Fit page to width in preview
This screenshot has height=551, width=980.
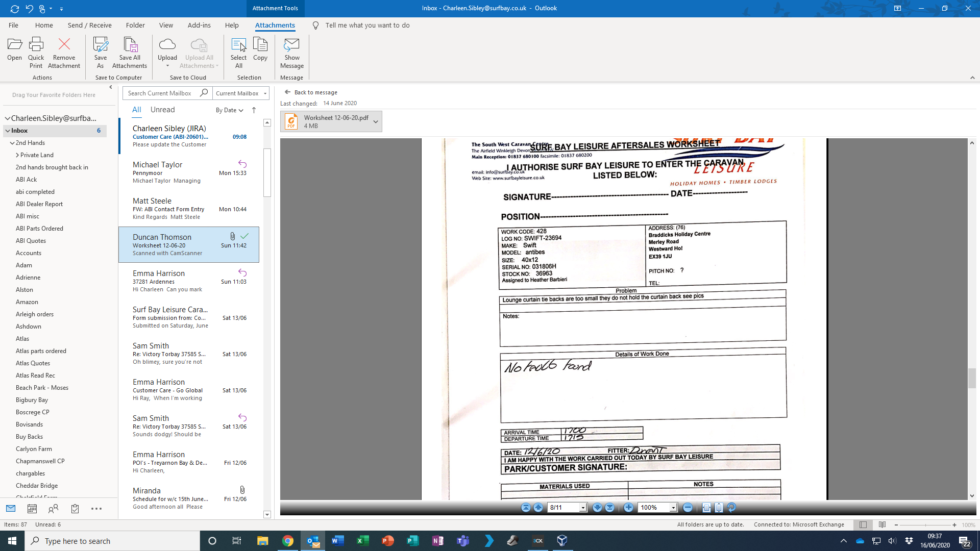(x=706, y=508)
